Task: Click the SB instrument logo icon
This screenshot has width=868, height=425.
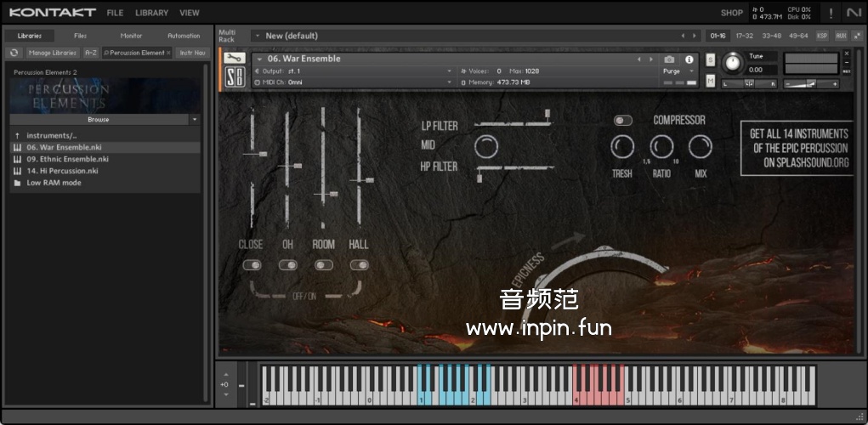Action: tap(235, 76)
